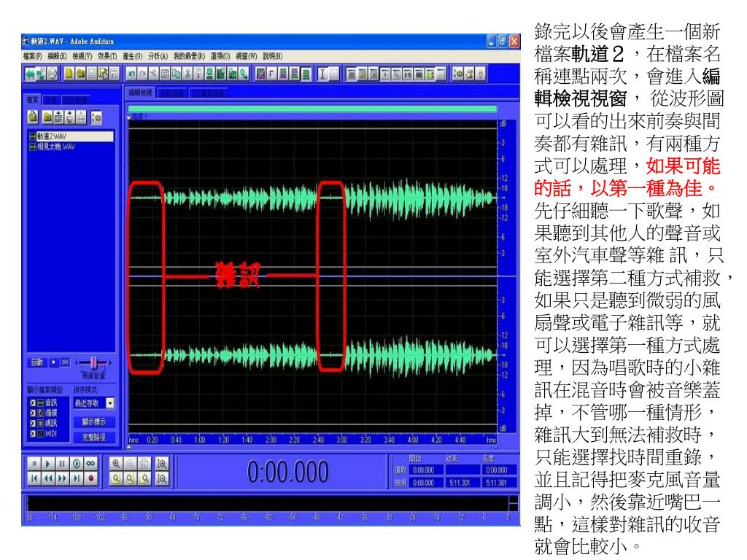Jump to end of file
This screenshot has height=560, width=747.
click(76, 478)
